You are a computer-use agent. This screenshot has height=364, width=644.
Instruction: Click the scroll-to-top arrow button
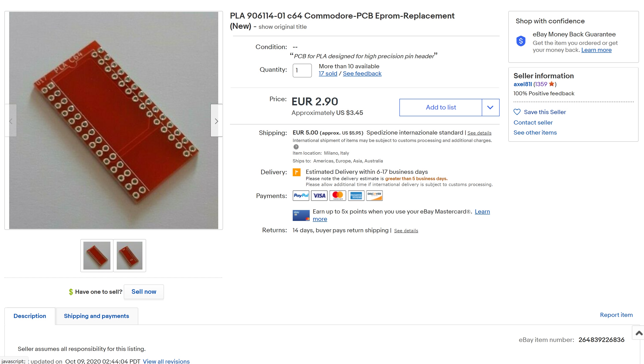[639, 333]
